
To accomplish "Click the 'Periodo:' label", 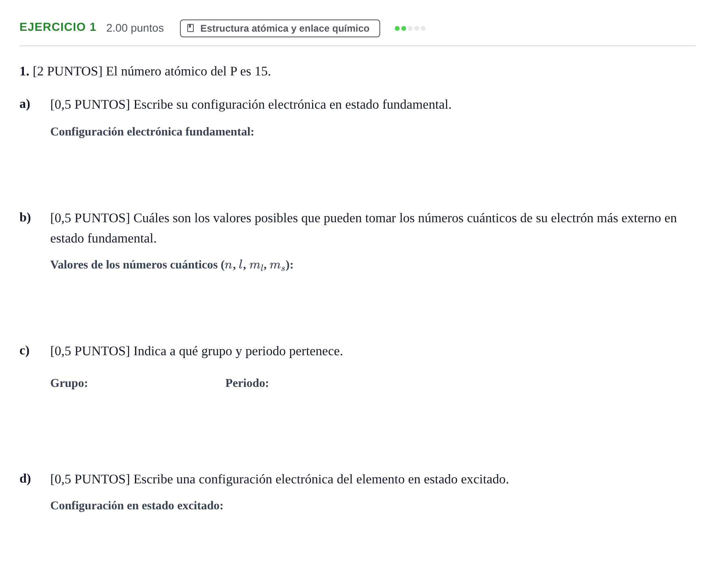I will pos(247,383).
